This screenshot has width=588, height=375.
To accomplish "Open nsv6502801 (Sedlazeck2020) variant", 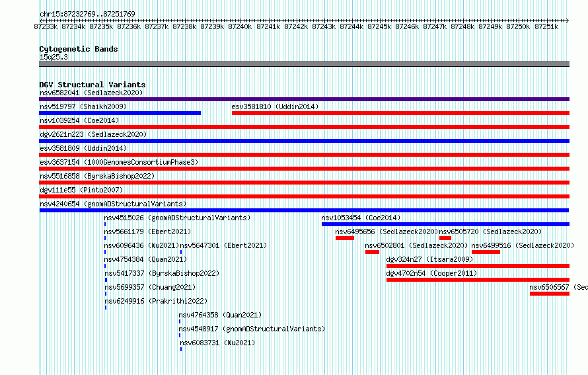I will click(416, 245).
